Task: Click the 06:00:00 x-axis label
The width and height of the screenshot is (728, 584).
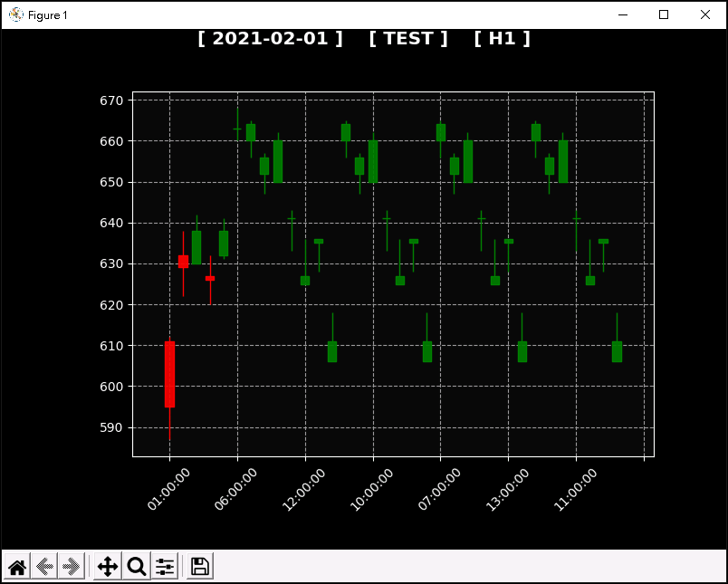Action: pos(235,489)
